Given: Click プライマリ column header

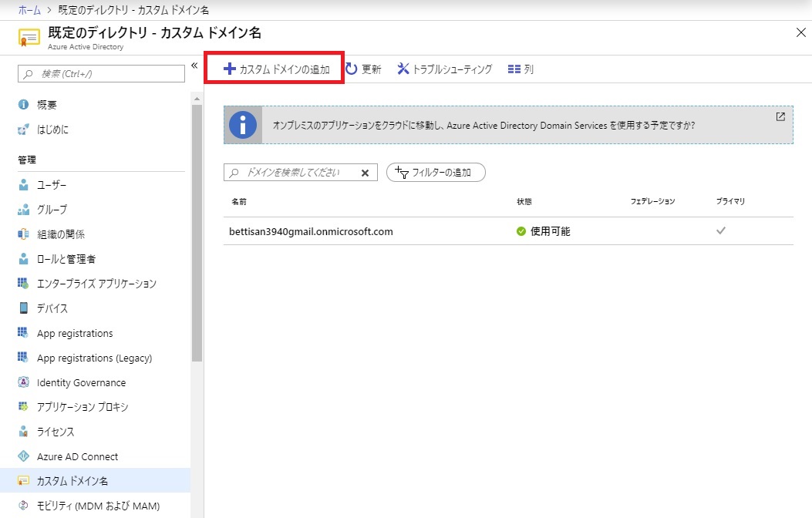Looking at the screenshot, I should click(730, 201).
